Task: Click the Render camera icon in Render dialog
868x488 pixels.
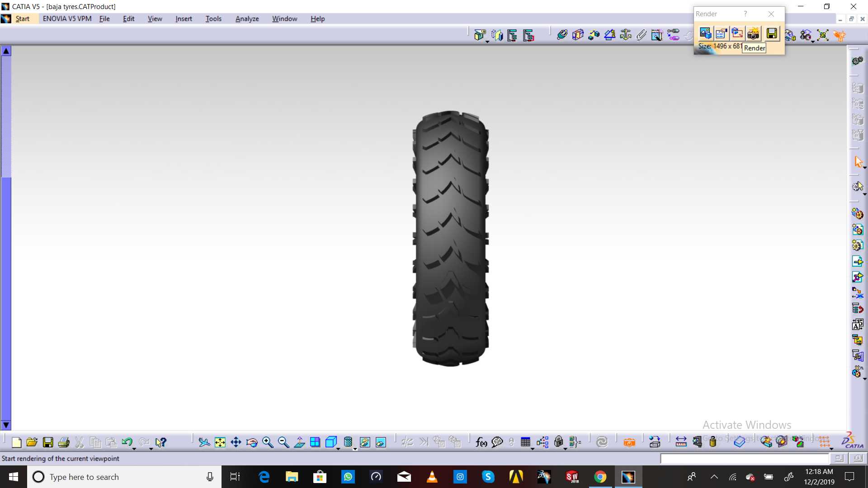Action: pos(754,33)
